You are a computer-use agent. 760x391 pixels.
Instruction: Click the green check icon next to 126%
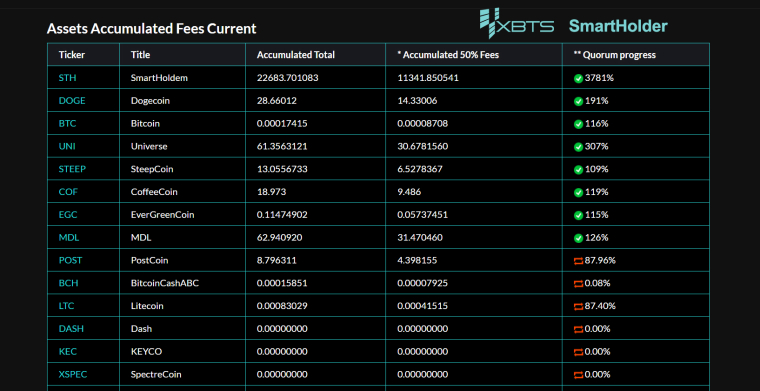pos(578,238)
